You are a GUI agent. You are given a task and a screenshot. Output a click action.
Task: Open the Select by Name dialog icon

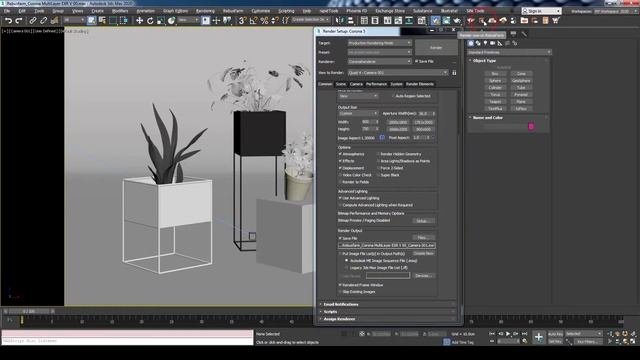102,20
